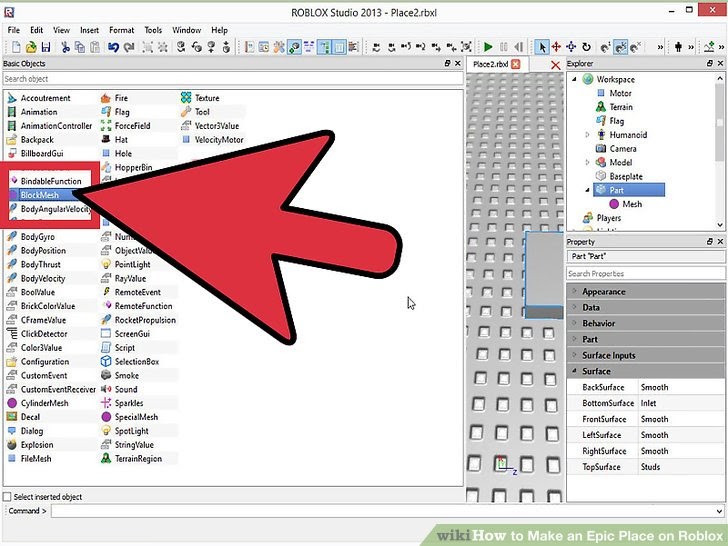This screenshot has height=546, width=728.
Task: Click the Reset playback button
Action: click(x=519, y=47)
